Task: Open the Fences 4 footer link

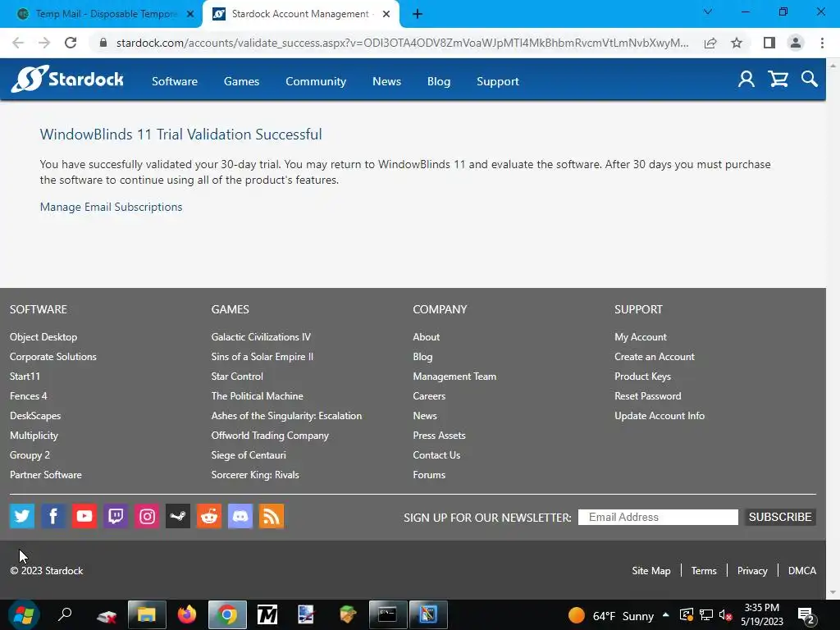Action: (29, 396)
